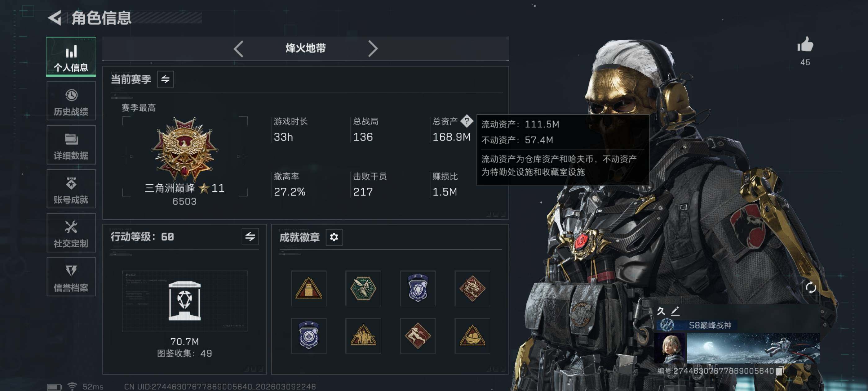Screen dimensions: 868x391
Task: Toggle the 当前赛季 season switch icon
Action: tap(166, 79)
